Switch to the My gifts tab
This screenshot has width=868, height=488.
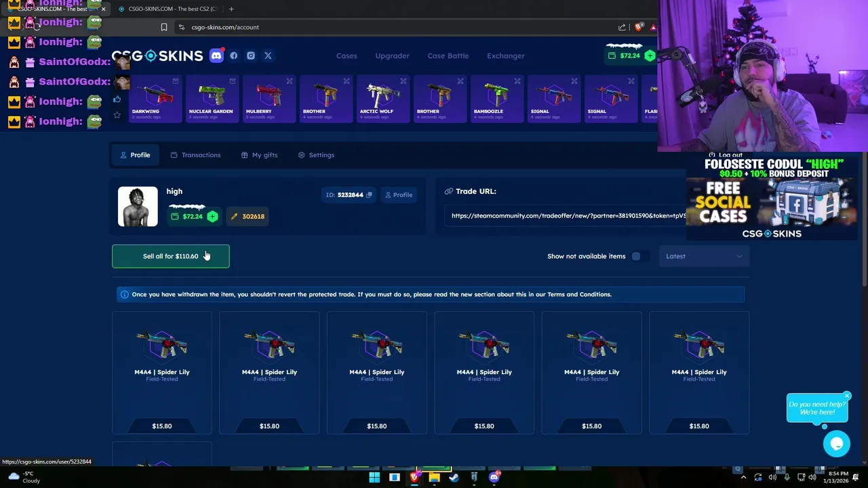point(259,155)
